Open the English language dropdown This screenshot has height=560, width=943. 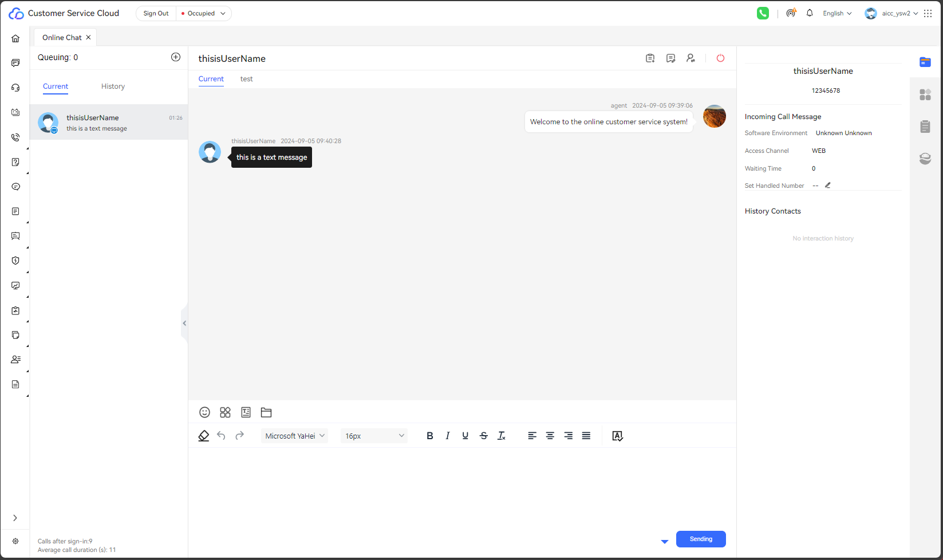click(837, 13)
